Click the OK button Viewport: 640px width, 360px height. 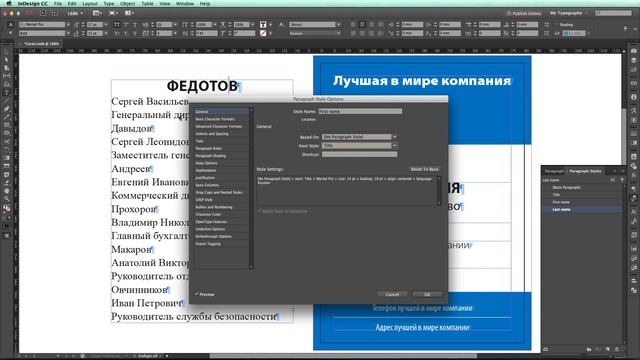(427, 294)
